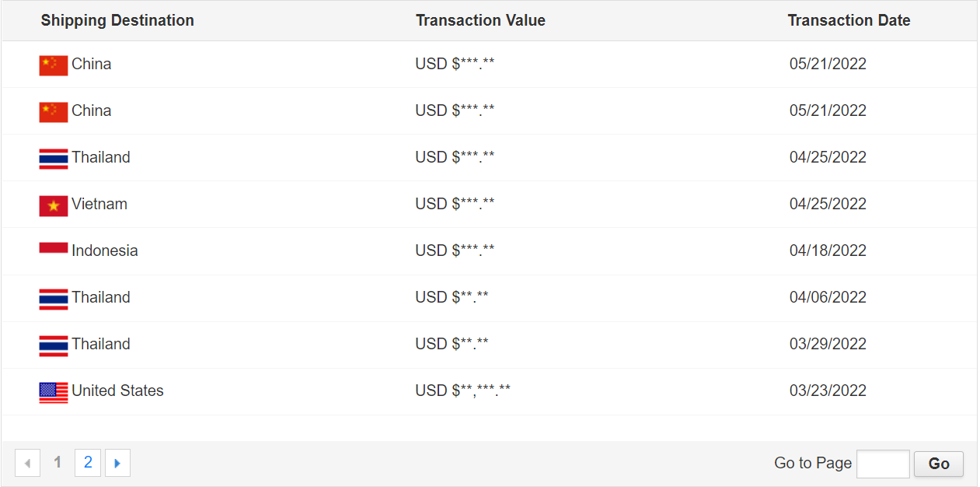The height and width of the screenshot is (487, 980).
Task: Click the Vietnam destination text
Action: 99,204
